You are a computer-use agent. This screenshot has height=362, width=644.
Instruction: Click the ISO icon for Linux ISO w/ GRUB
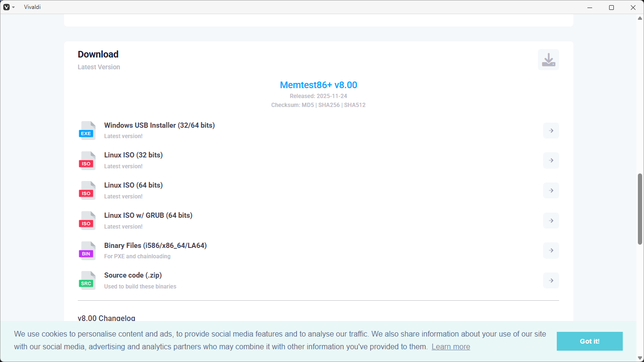pos(87,221)
